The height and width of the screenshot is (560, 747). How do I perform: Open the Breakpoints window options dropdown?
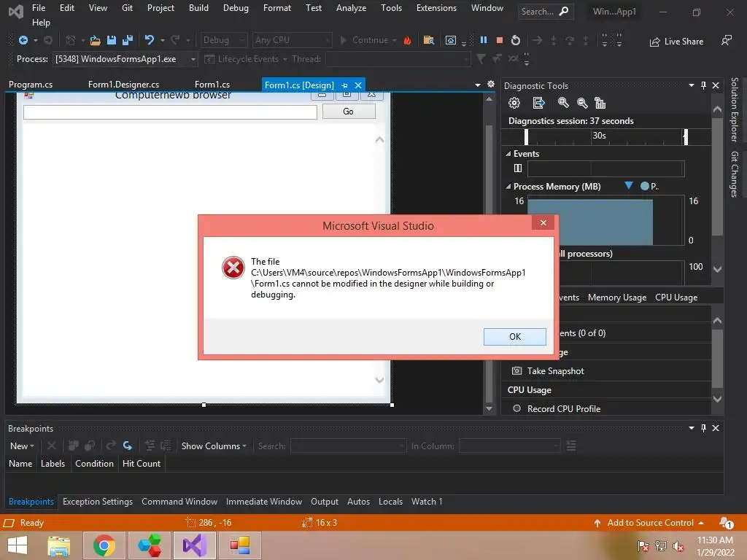(692, 428)
